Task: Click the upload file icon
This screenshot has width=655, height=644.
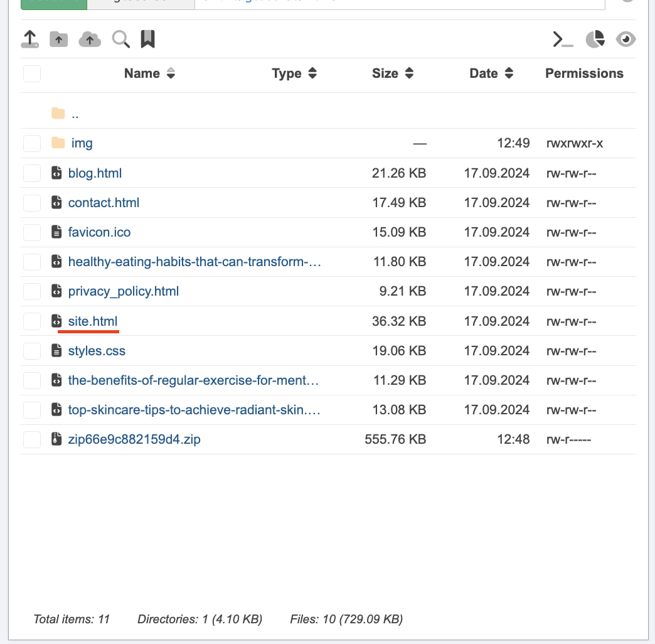Action: pyautogui.click(x=29, y=40)
